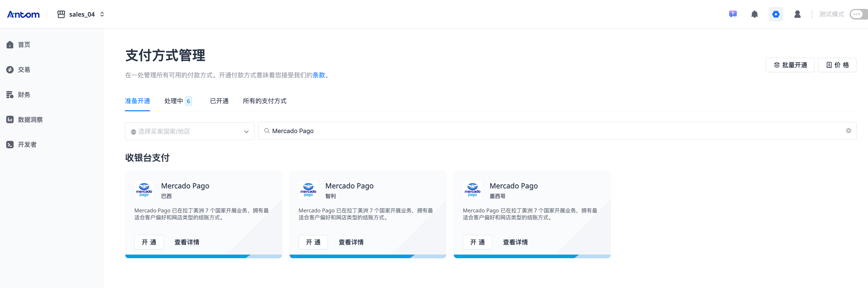Click the 首页 home icon in sidebar
Screen dimensions: 868x288
pyautogui.click(x=10, y=44)
